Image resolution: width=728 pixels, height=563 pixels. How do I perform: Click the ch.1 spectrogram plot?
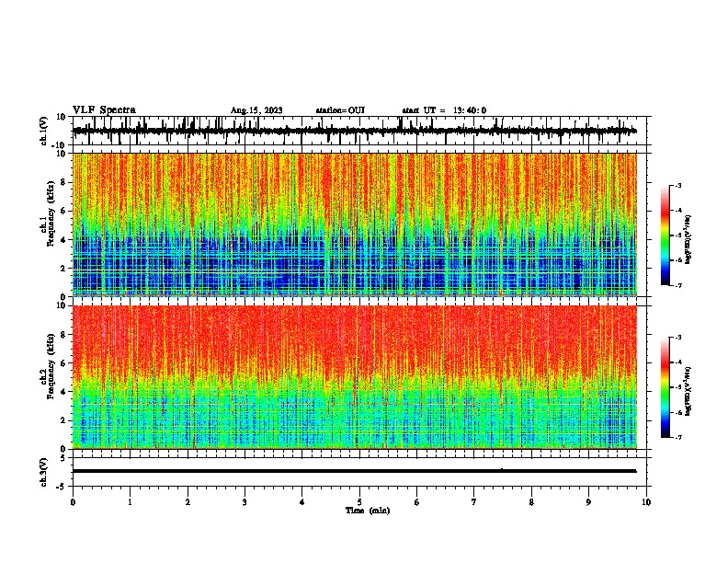354,224
